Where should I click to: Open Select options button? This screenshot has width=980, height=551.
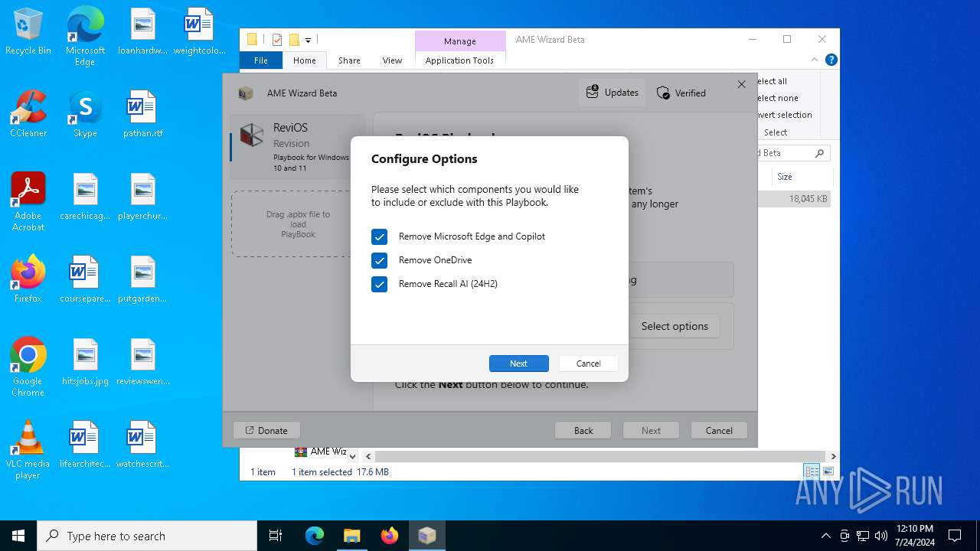[675, 326]
